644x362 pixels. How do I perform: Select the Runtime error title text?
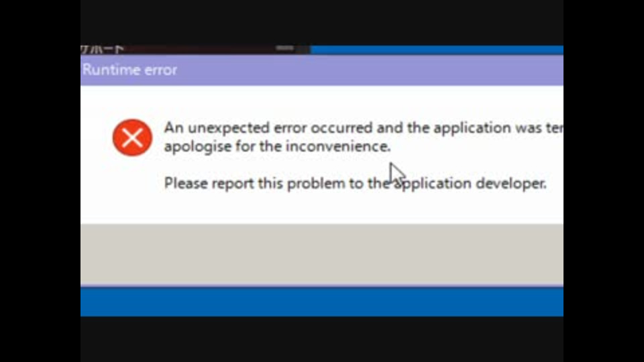pos(129,70)
